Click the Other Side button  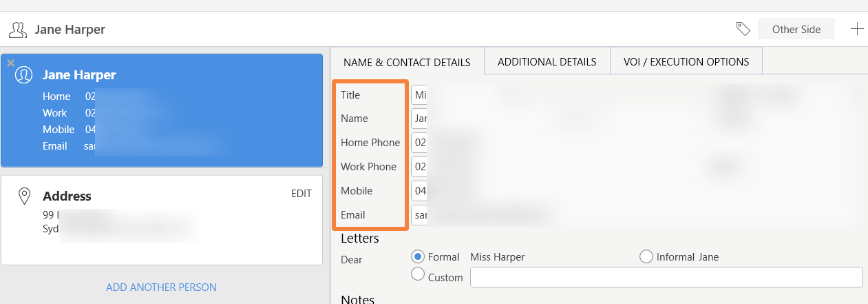(x=795, y=29)
